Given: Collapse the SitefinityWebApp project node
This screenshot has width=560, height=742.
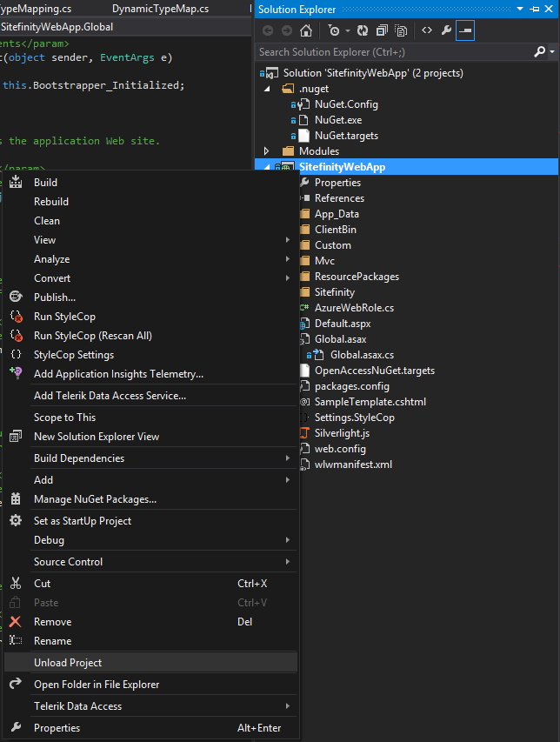Looking at the screenshot, I should click(267, 166).
